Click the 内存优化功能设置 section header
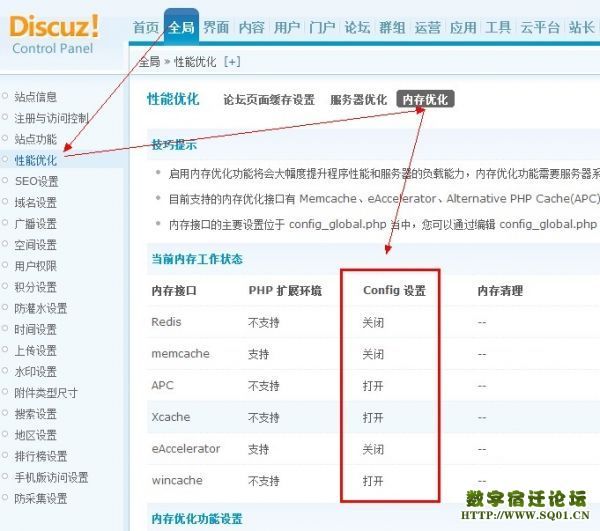The image size is (600, 531). 197,519
